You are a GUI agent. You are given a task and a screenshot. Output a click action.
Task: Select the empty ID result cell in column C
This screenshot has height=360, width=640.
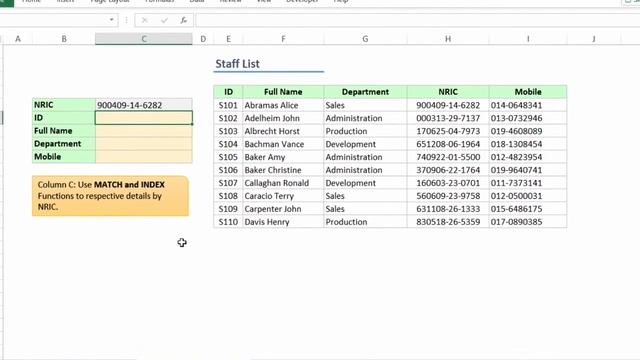[x=144, y=118]
